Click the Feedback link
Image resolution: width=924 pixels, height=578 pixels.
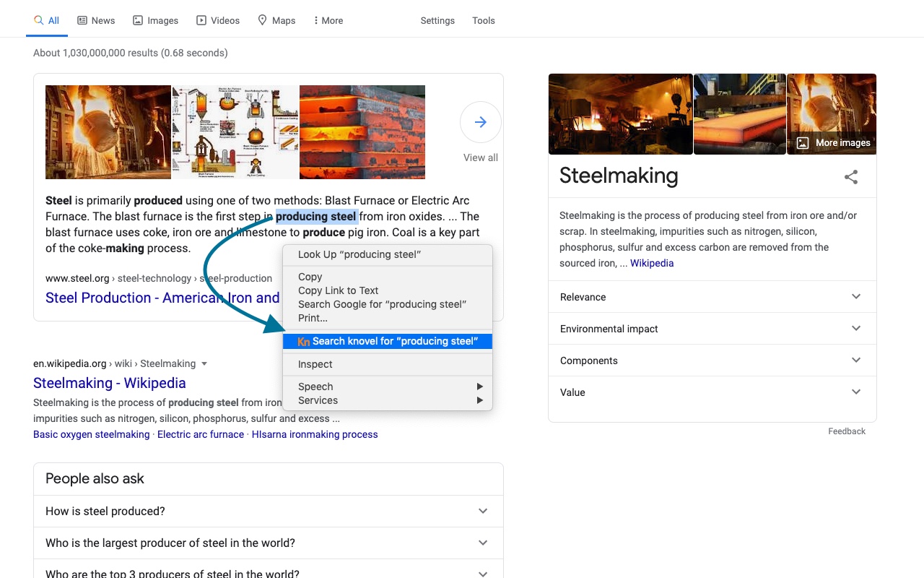click(x=847, y=431)
